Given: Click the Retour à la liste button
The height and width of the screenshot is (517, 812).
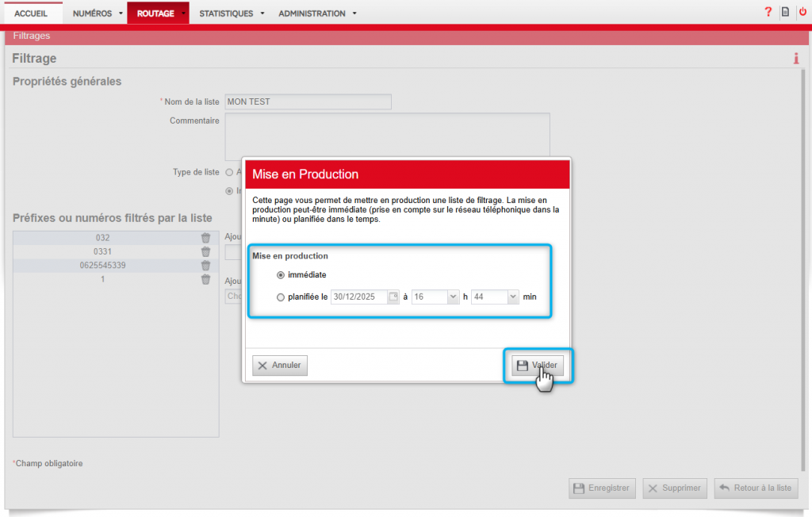Looking at the screenshot, I should click(x=756, y=488).
